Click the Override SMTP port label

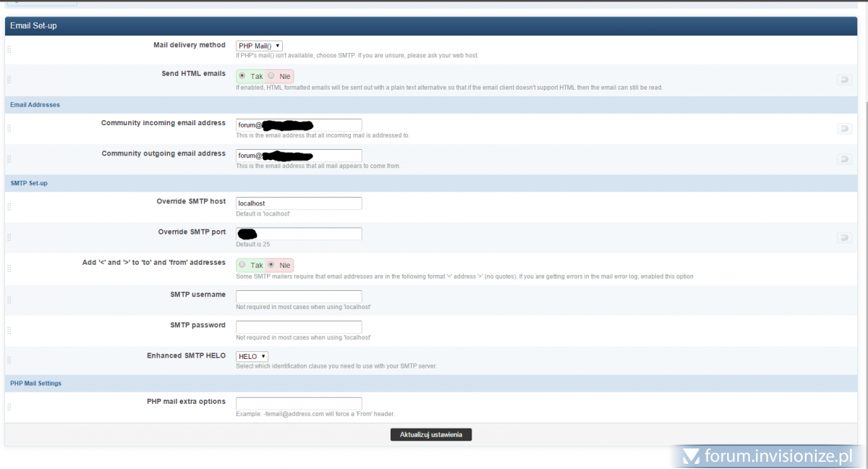pyautogui.click(x=192, y=232)
